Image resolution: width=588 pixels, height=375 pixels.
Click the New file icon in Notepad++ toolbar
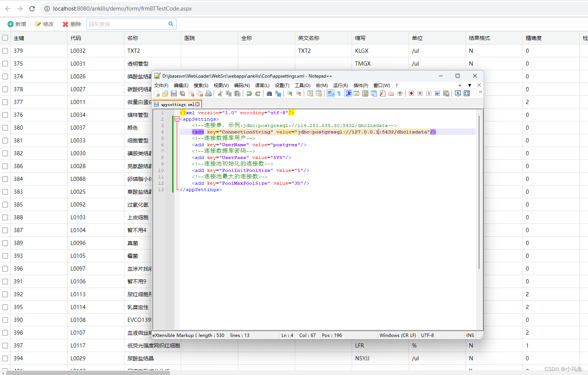(157, 93)
